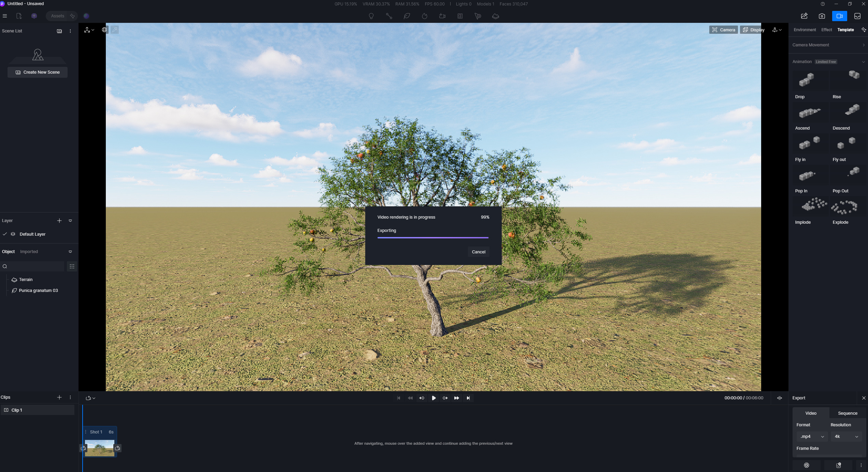
Task: Switch to photo camera capture mode
Action: pyautogui.click(x=822, y=16)
